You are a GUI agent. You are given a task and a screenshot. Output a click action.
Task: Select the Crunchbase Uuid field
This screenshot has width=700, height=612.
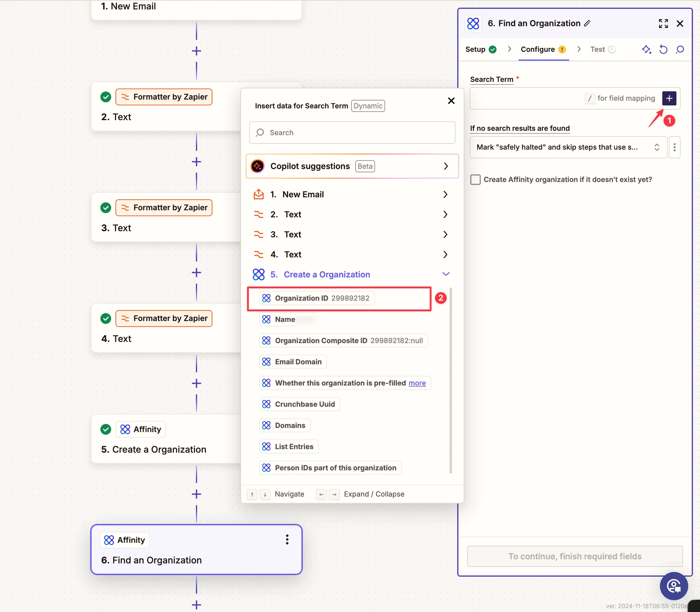tap(300, 404)
